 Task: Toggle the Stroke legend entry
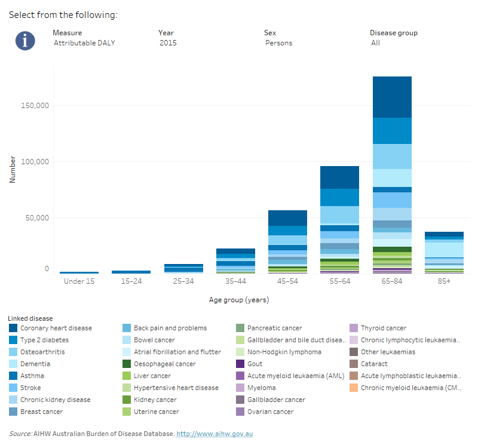[13, 388]
